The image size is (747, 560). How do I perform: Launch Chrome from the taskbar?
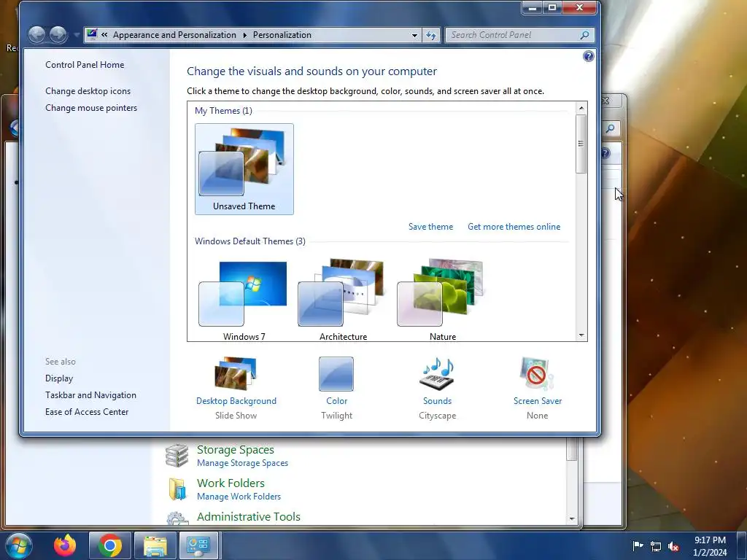pos(109,545)
